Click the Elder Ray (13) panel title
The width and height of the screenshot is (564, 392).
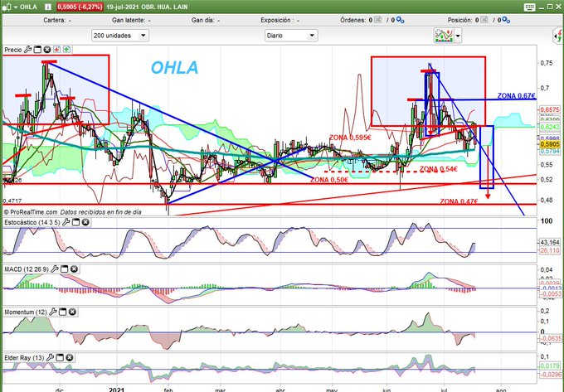(x=24, y=357)
